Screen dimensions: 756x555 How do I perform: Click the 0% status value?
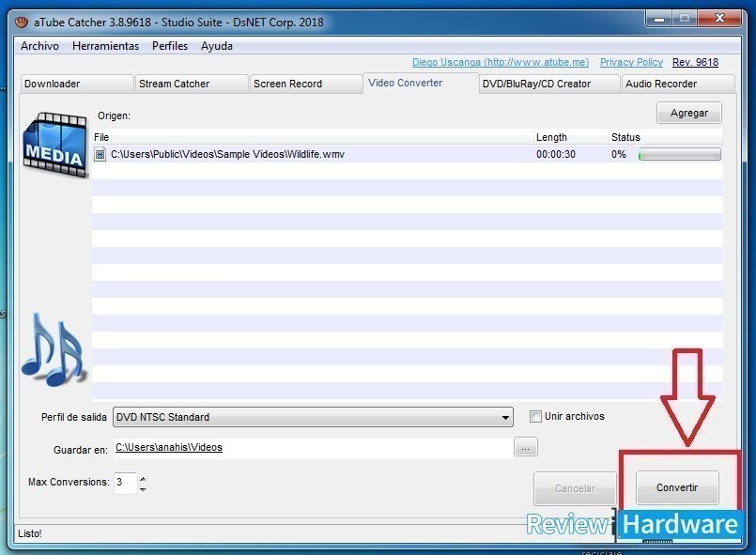[619, 154]
